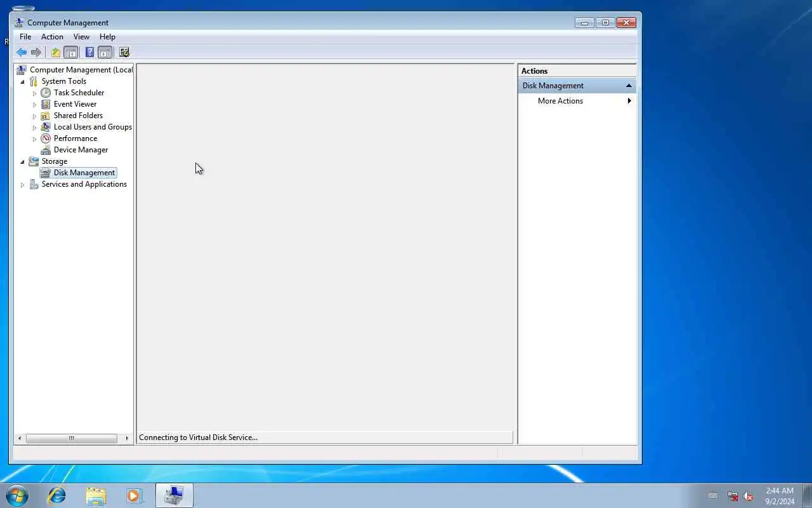
Task: Click the Disk Management drive icon
Action: coord(46,173)
